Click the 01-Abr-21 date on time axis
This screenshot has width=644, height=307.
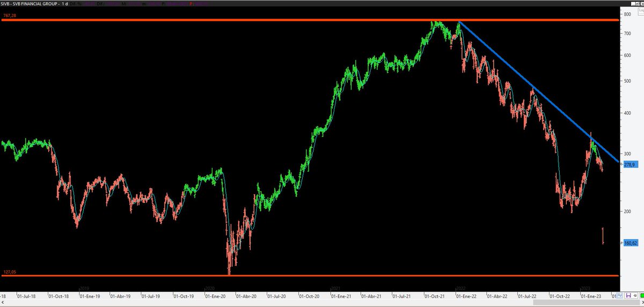click(x=372, y=295)
